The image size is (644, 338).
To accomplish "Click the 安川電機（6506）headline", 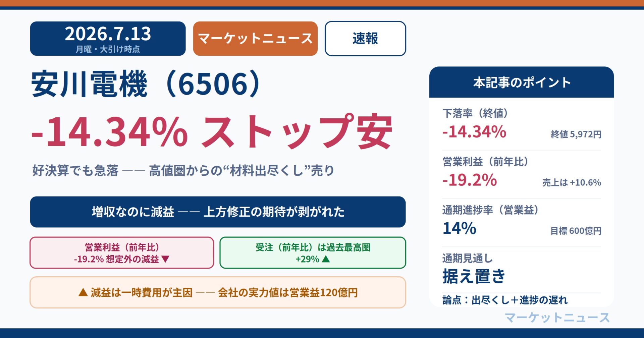I will point(146,84).
